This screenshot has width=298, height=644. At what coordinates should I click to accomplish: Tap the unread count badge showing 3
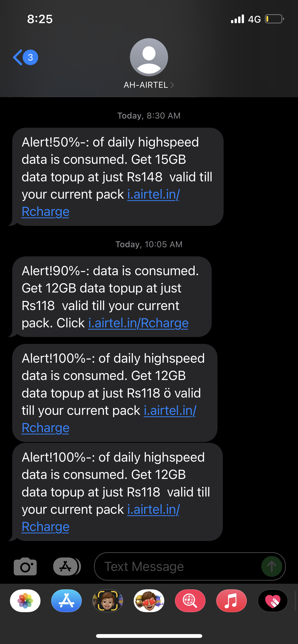pos(31,57)
